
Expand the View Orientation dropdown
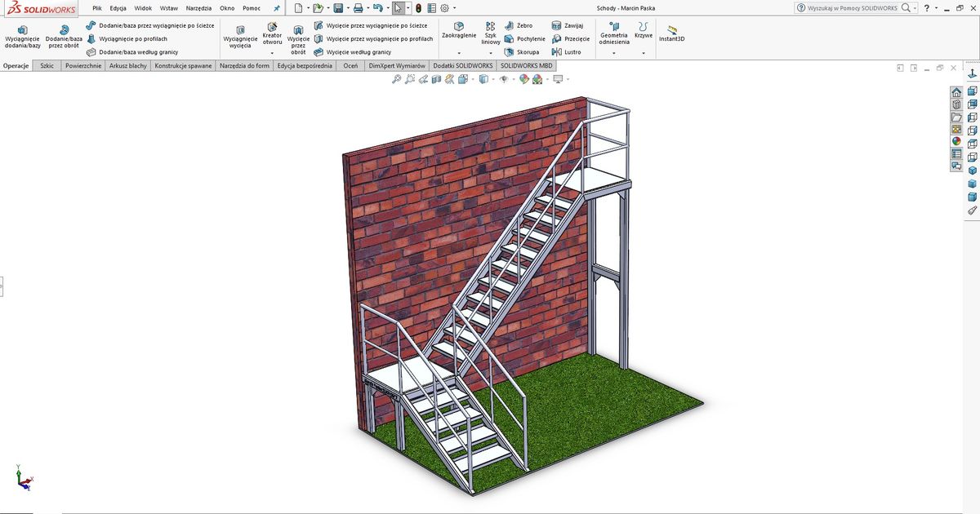click(x=472, y=78)
